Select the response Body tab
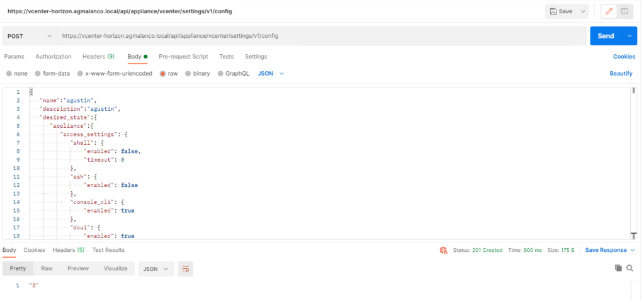 coord(9,250)
